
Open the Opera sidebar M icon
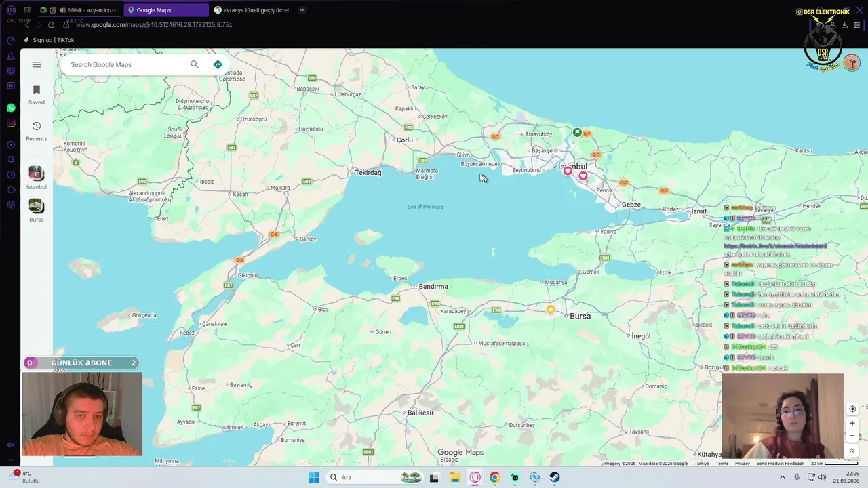pyautogui.click(x=11, y=85)
